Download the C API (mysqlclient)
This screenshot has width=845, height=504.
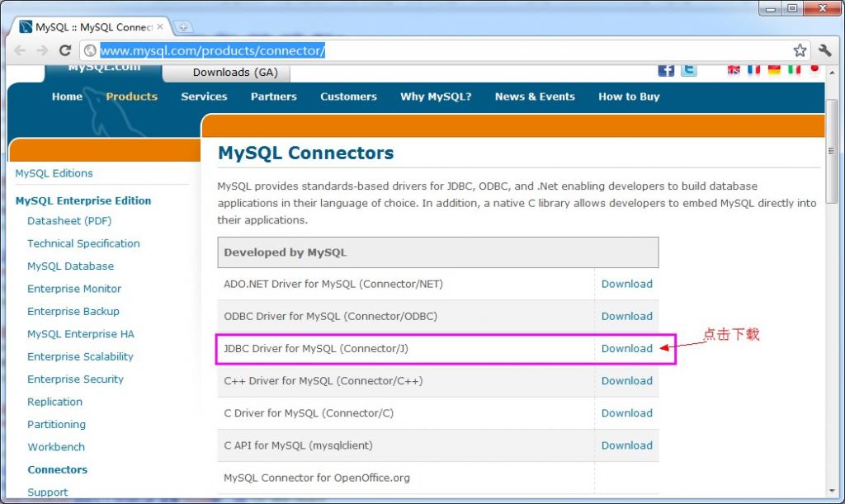[627, 445]
